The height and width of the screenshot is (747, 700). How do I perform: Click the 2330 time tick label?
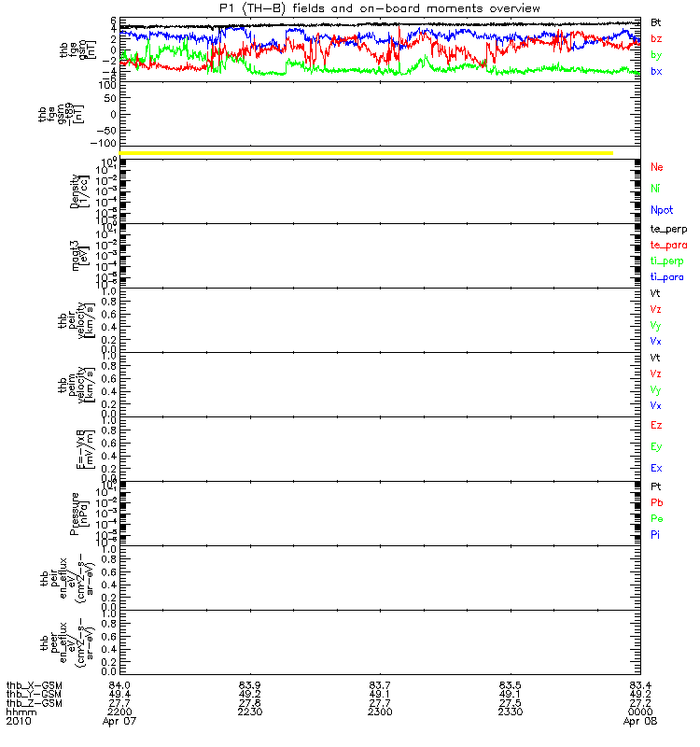(511, 712)
